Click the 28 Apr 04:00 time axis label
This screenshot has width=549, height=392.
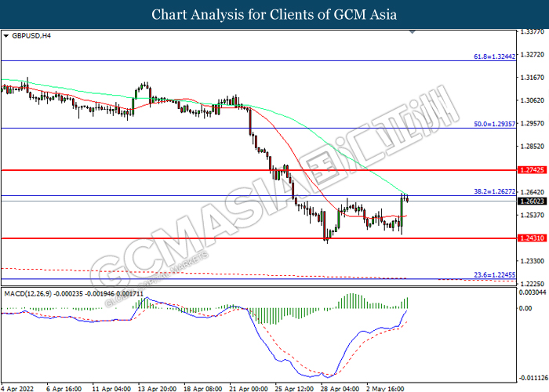click(x=340, y=389)
